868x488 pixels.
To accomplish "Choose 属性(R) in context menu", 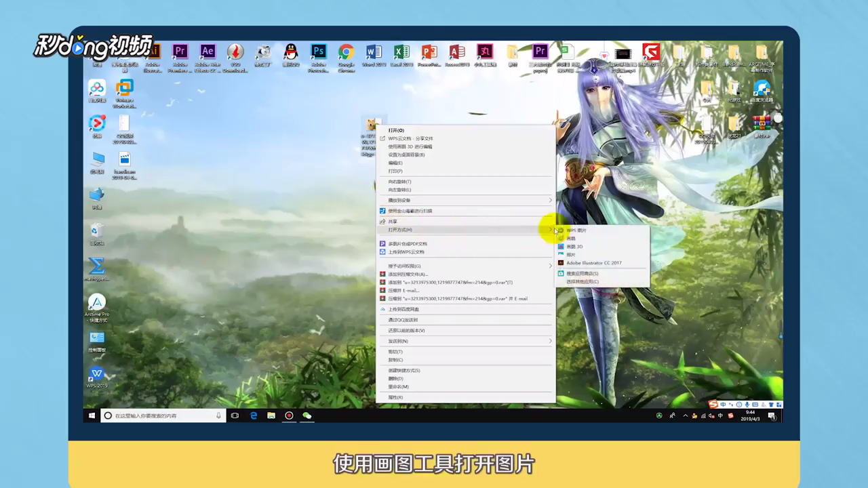I will (x=466, y=397).
